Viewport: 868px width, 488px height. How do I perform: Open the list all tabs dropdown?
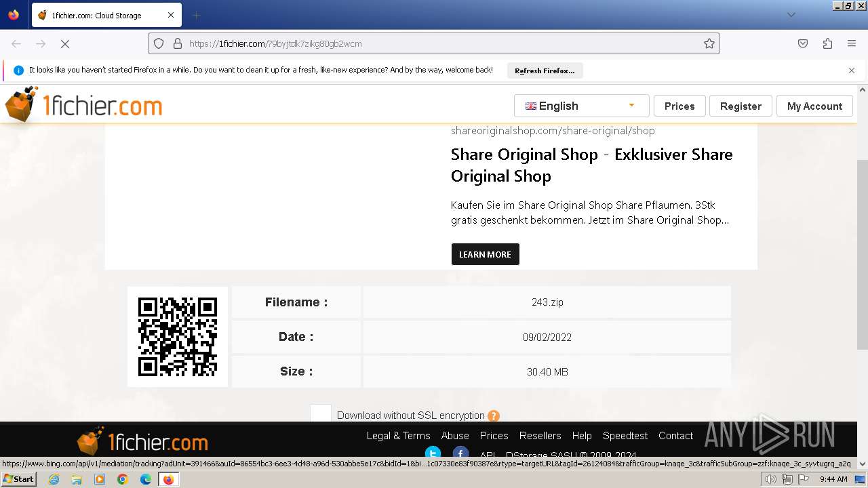click(x=791, y=15)
